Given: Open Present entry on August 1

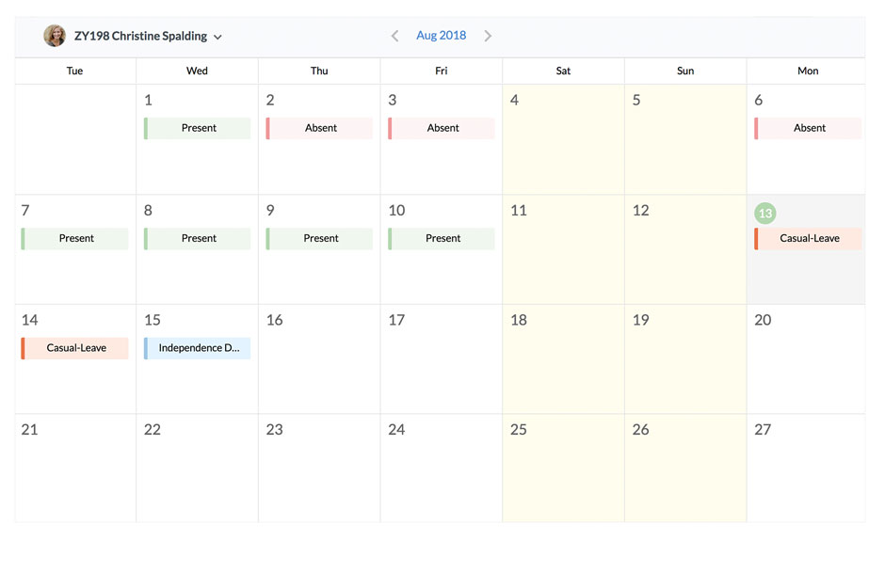Looking at the screenshot, I should pyautogui.click(x=198, y=128).
